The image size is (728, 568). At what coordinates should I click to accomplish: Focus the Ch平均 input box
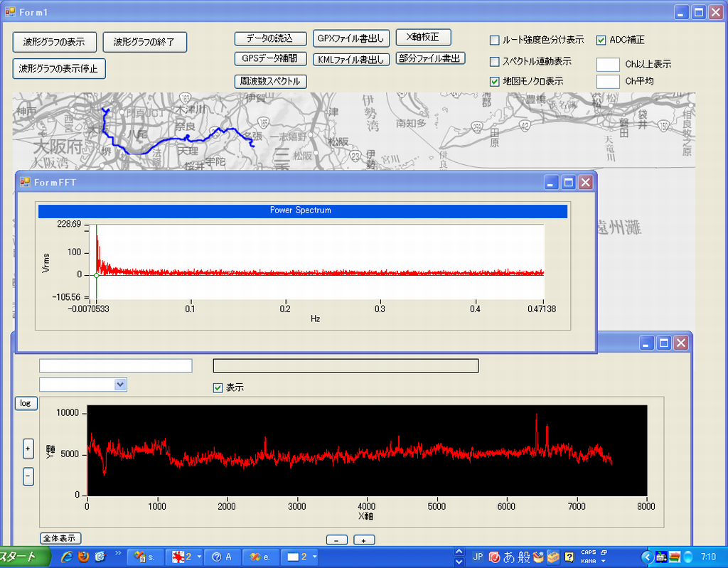(x=608, y=82)
